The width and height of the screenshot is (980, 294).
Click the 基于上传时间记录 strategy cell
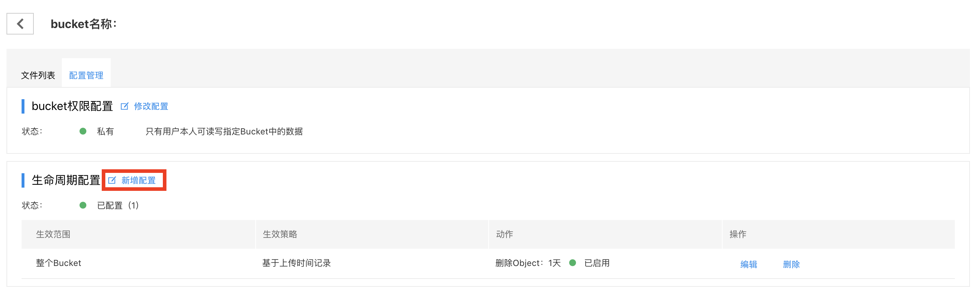[x=296, y=263]
